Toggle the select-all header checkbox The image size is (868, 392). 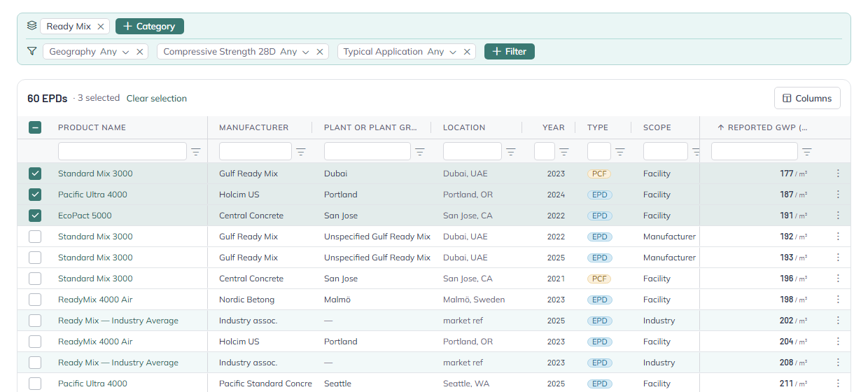(x=35, y=127)
